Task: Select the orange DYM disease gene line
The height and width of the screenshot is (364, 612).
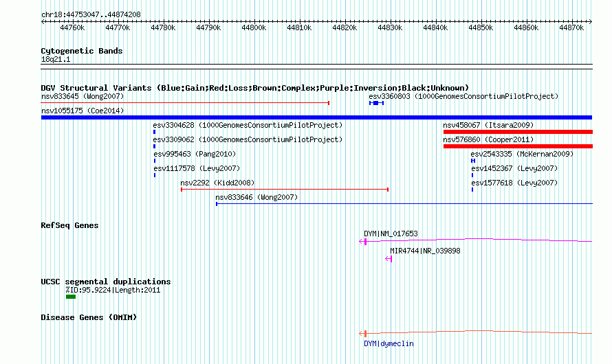Action: point(475,332)
